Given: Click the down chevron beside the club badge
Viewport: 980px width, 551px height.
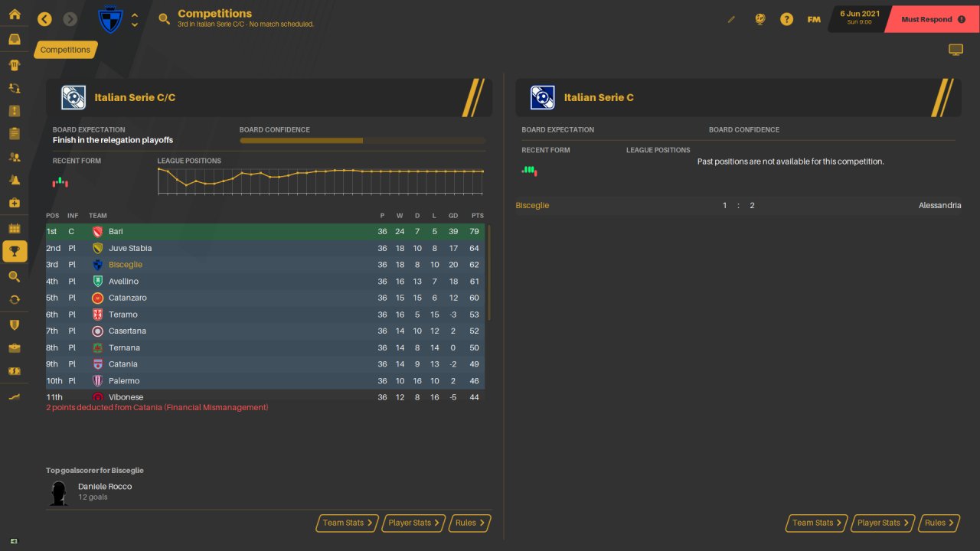Looking at the screenshot, I should point(135,24).
